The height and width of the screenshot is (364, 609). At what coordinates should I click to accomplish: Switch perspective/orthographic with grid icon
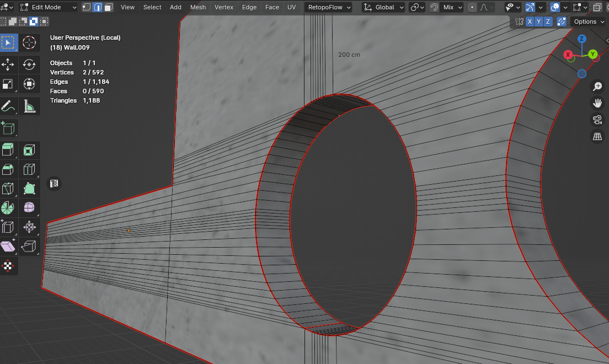tap(597, 136)
